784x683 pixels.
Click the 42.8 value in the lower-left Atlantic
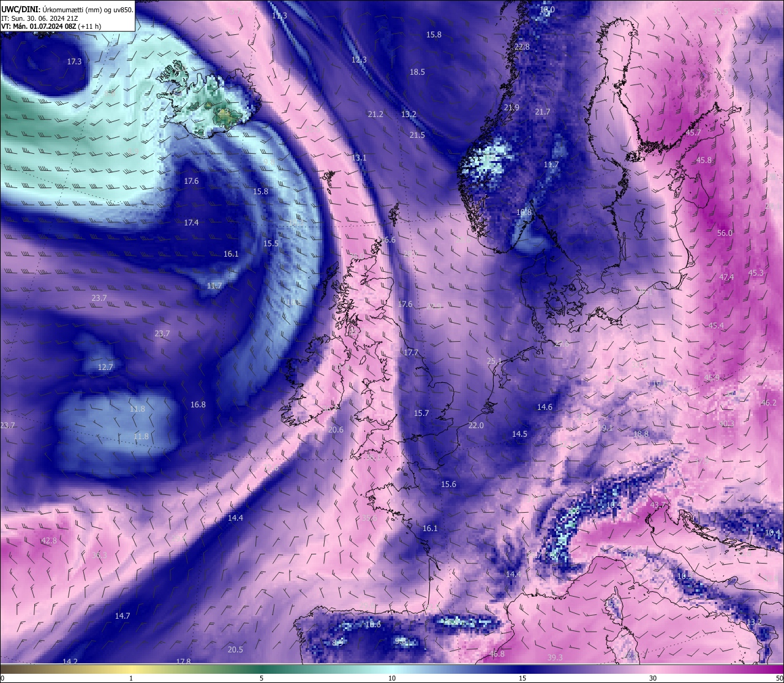[49, 541]
